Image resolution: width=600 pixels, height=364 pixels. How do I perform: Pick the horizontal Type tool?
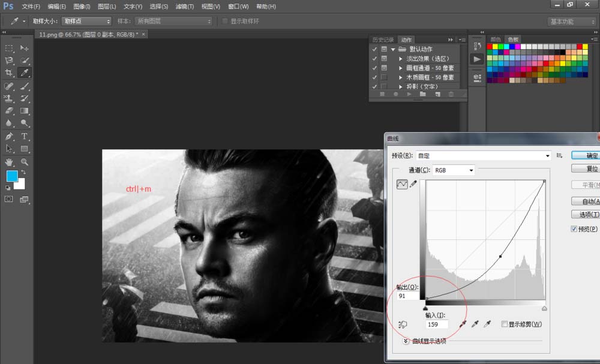pos(25,136)
